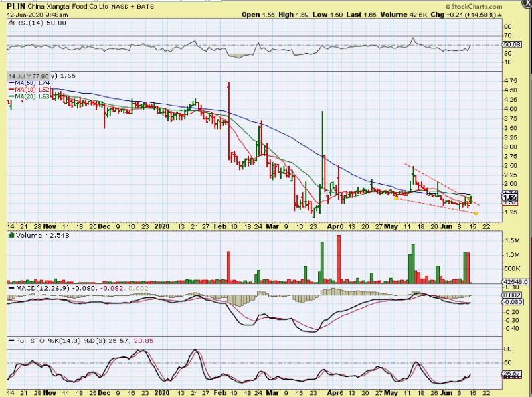The image size is (532, 397).
Task: Click the 14 Jul crosshair tooltip box
Action: click(29, 76)
